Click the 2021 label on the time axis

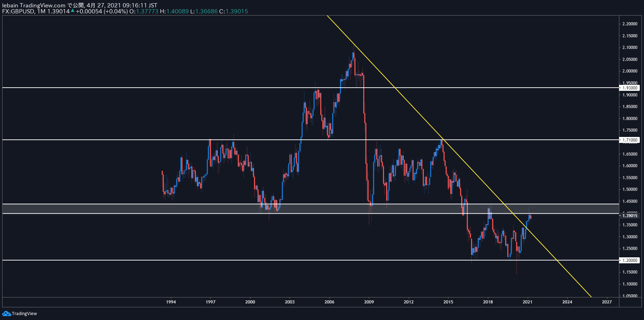pos(527,302)
